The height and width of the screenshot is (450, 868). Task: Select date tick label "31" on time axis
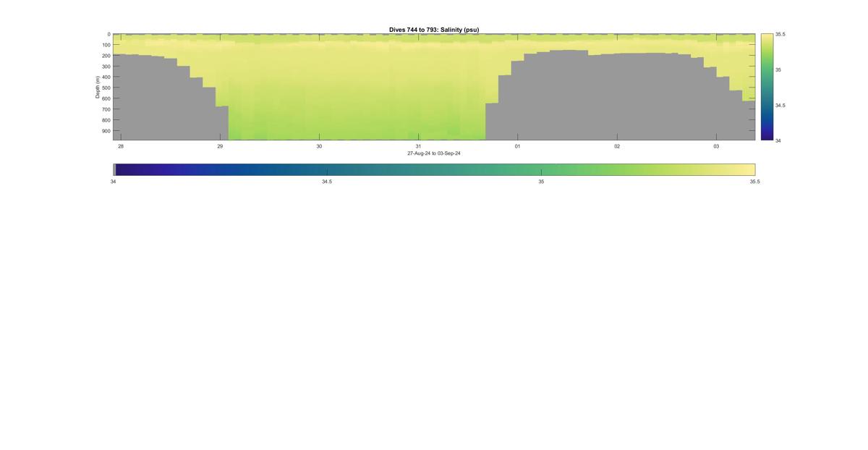(x=418, y=146)
